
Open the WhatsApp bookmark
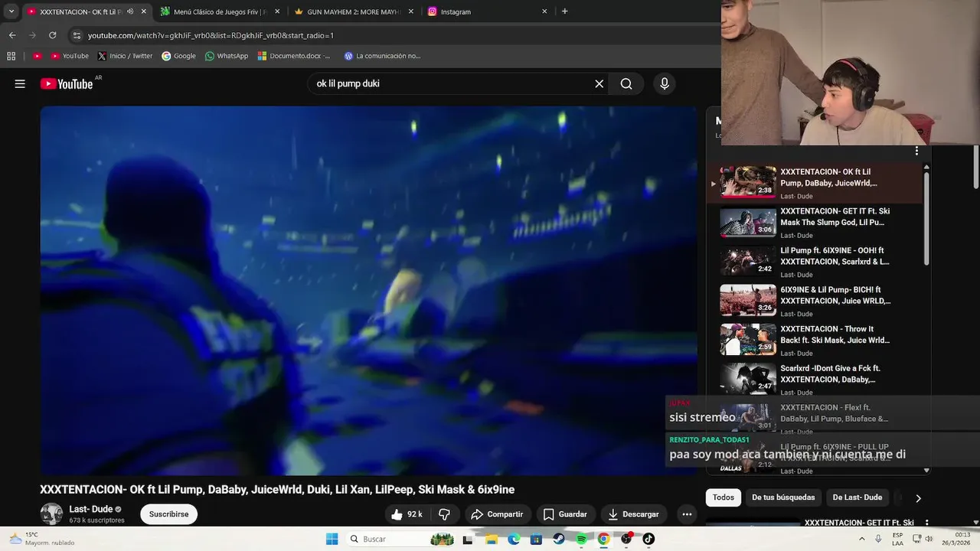(x=227, y=56)
